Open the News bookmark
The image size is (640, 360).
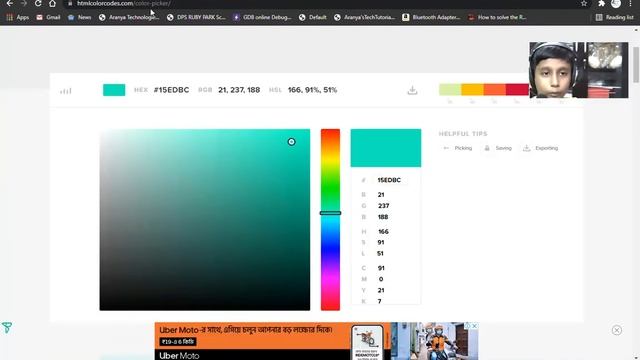(79, 17)
